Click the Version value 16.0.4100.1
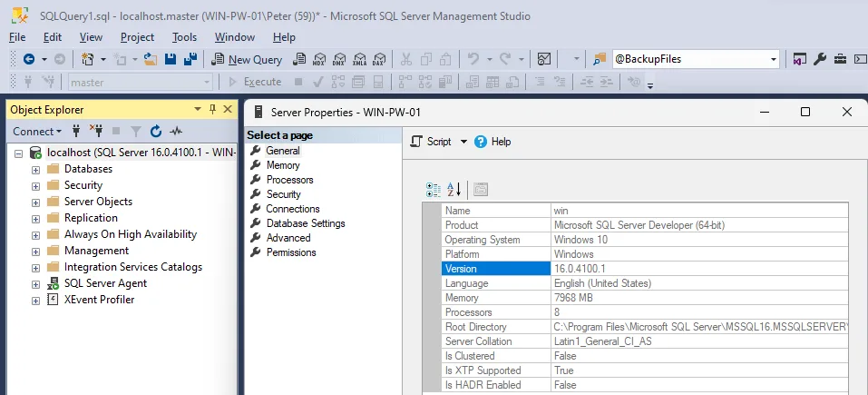The height and width of the screenshot is (395, 868). [580, 269]
